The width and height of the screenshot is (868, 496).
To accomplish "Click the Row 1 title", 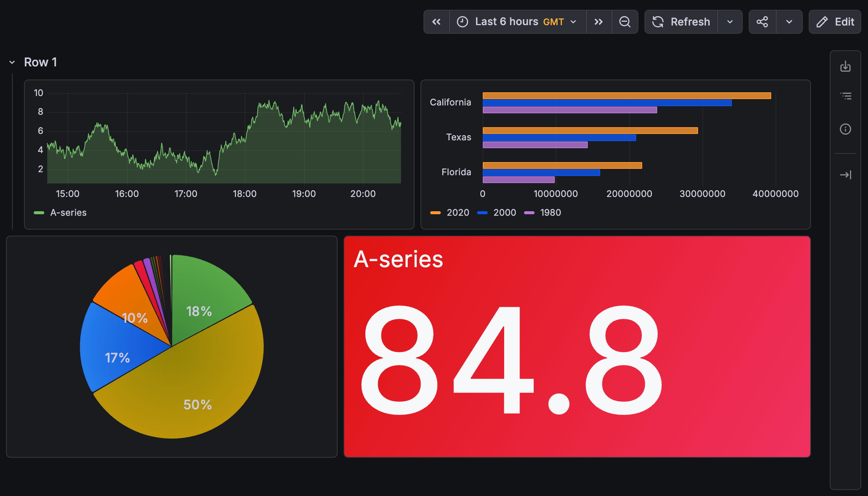I will (41, 62).
